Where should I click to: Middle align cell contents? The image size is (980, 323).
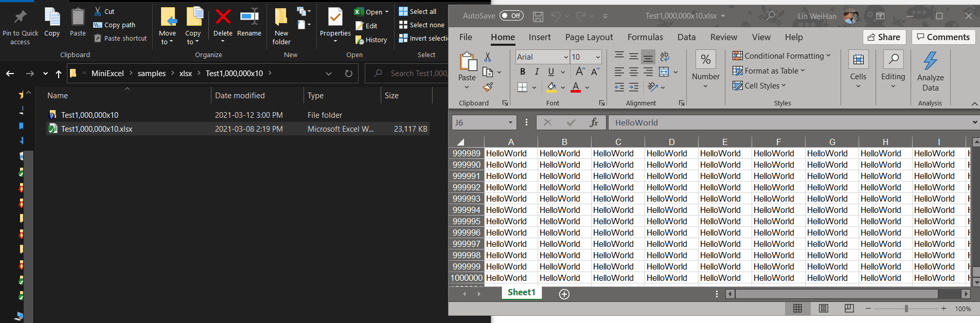634,57
